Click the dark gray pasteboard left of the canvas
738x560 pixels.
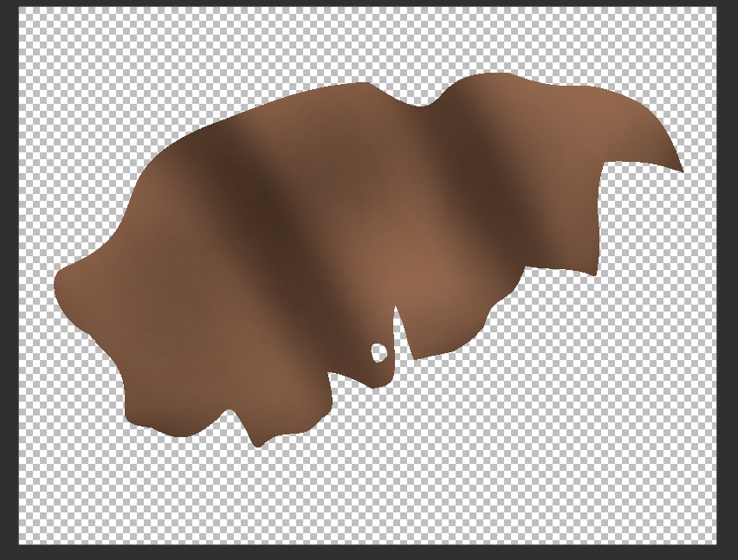click(x=9, y=277)
